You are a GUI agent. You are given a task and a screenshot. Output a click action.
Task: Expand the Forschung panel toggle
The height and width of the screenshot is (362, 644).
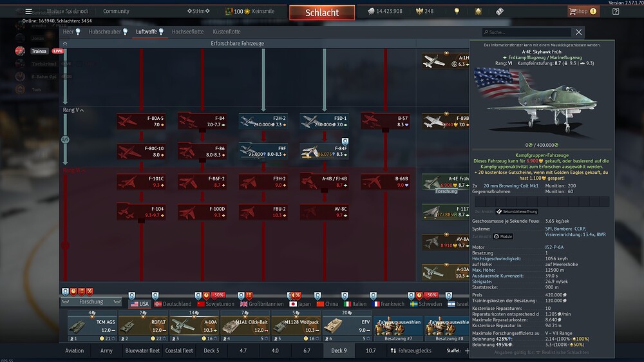(91, 302)
